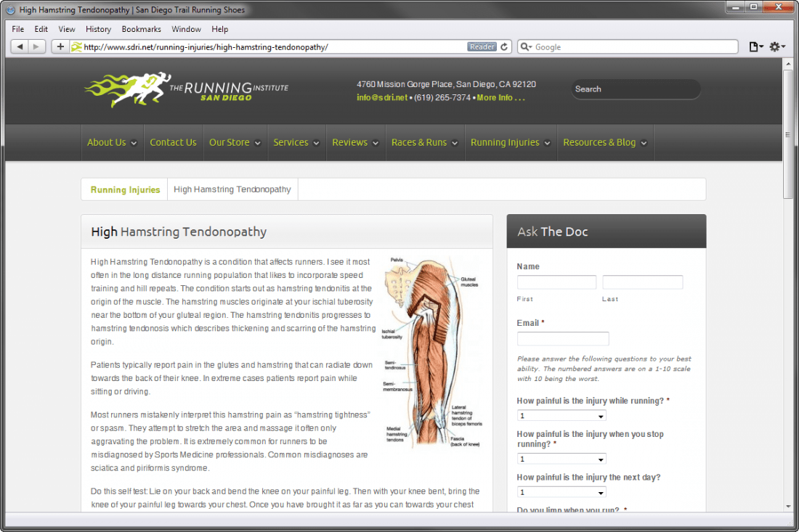
Task: Open pain while running rating dropdown
Action: [x=561, y=416]
